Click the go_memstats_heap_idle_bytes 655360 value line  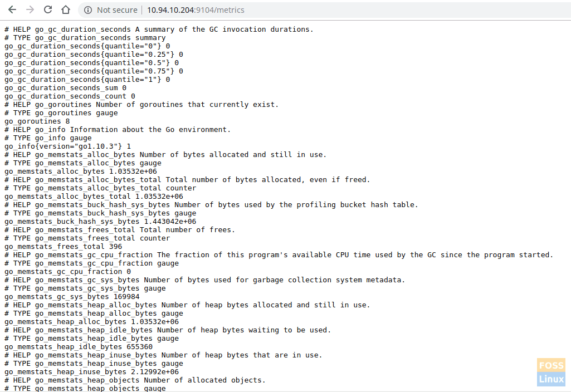point(79,347)
